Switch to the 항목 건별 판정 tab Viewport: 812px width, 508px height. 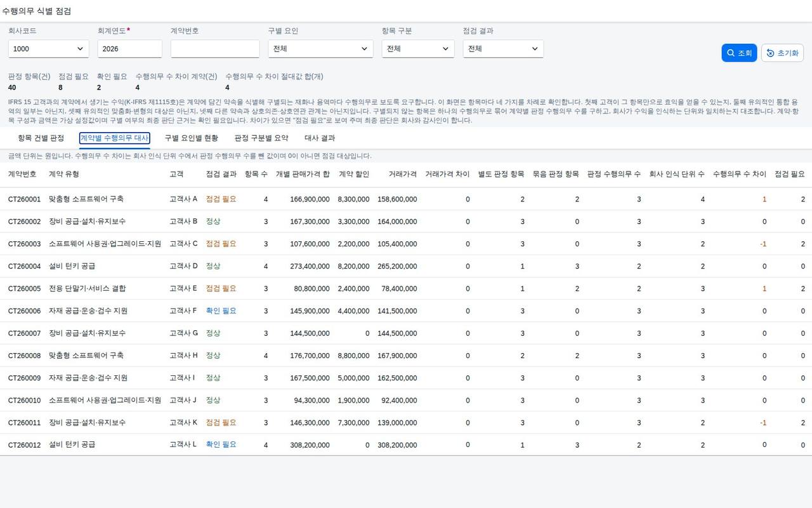coord(41,138)
